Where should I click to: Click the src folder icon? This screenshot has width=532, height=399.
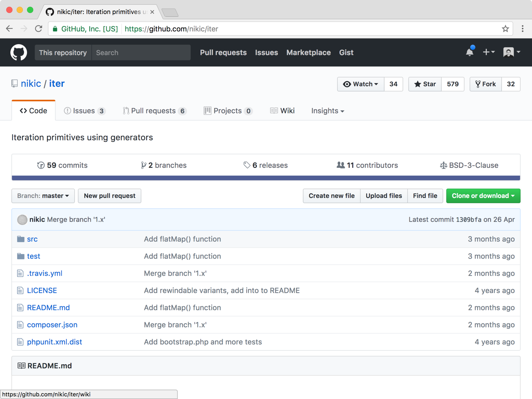coord(21,239)
